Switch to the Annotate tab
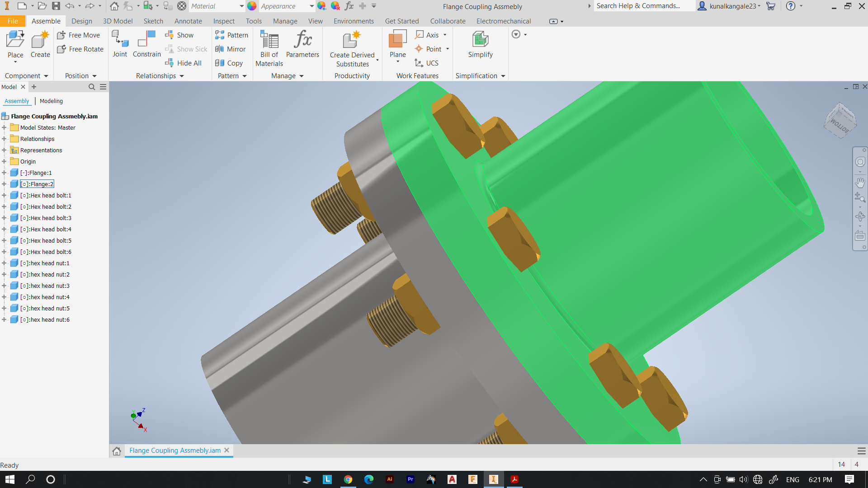Screen dimensions: 868x488 tap(188, 21)
